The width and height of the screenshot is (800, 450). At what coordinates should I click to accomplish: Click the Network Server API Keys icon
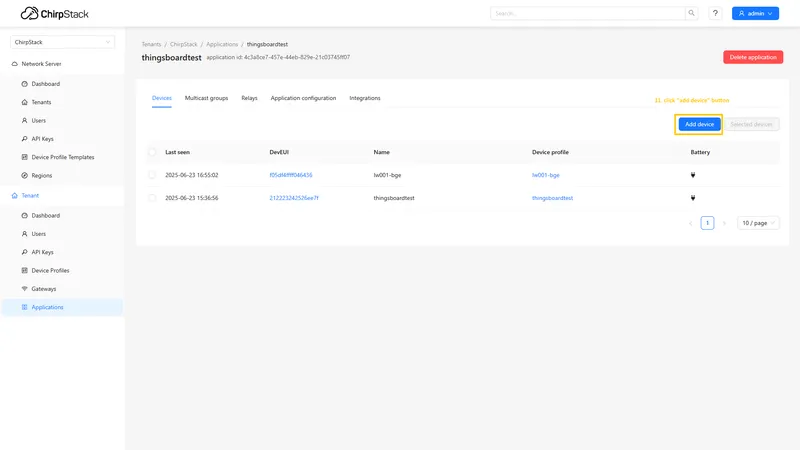(x=24, y=139)
